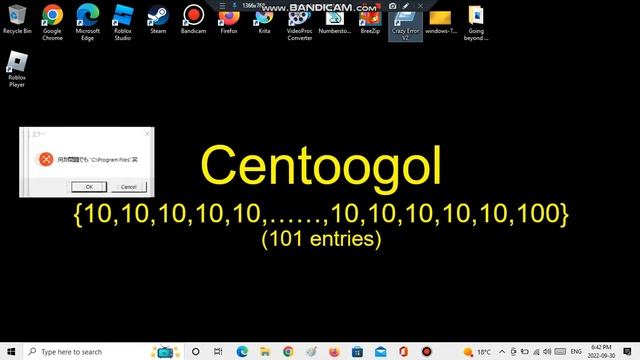The width and height of the screenshot is (640, 360).
Task: Open the volume speaker tray icon
Action: pyautogui.click(x=548, y=351)
